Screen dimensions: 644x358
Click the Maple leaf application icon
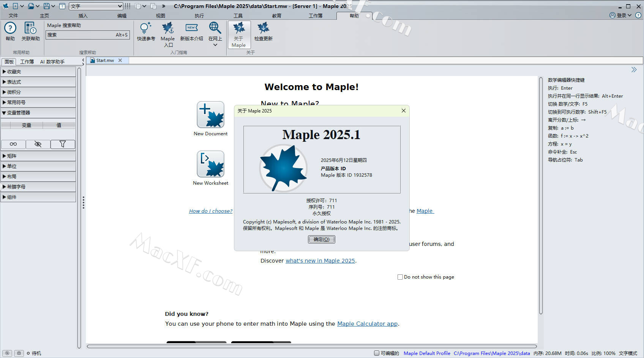pyautogui.click(x=5, y=6)
